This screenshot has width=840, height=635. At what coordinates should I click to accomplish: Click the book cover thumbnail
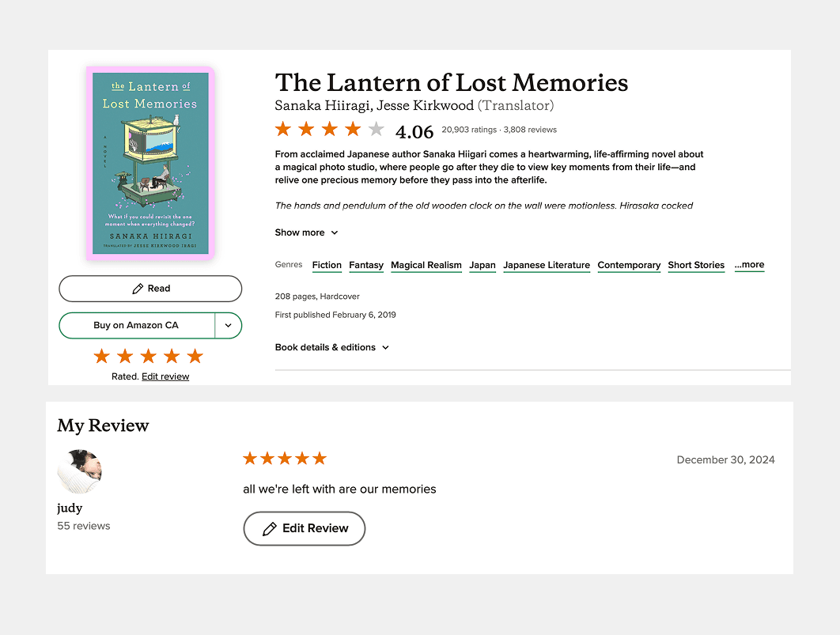(x=150, y=163)
